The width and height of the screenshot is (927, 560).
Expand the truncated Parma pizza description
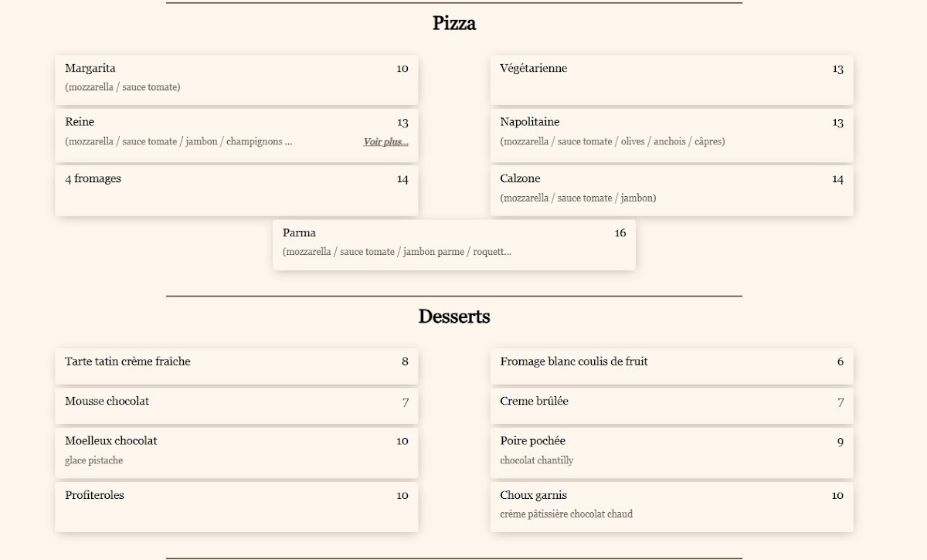pos(397,252)
